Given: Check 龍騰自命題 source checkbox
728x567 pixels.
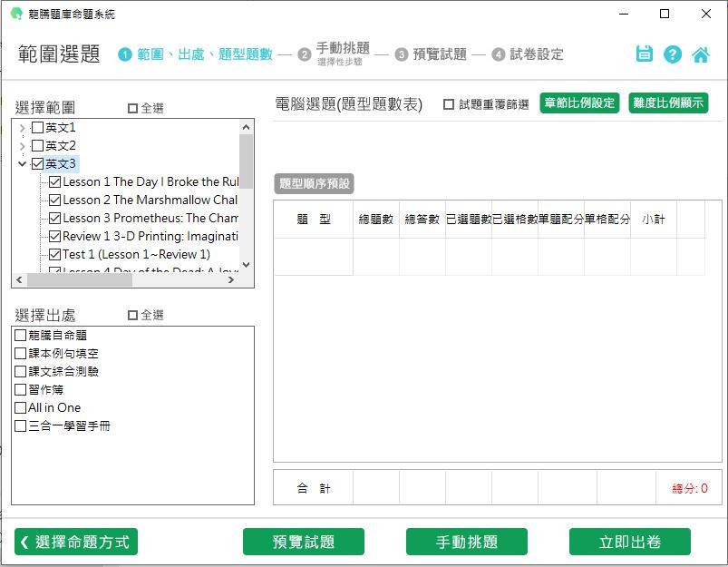Looking at the screenshot, I should pyautogui.click(x=21, y=335).
